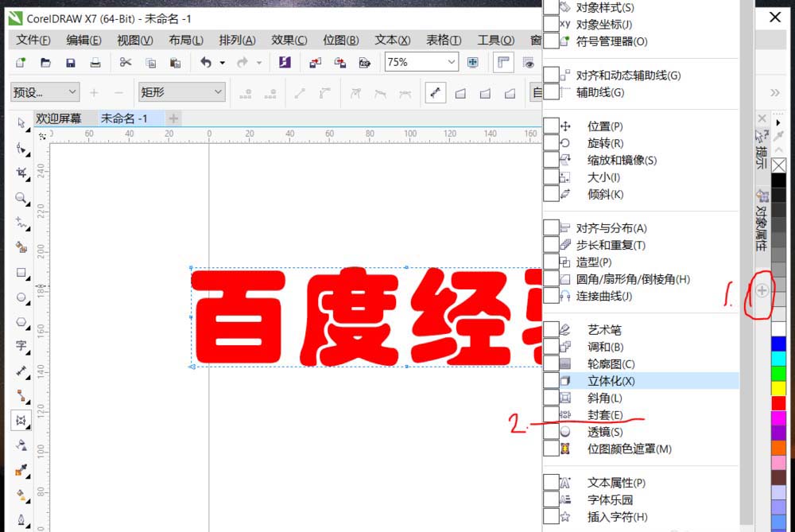Select the Ellipse tool in the toolbox
The image size is (795, 532).
pyautogui.click(x=21, y=297)
